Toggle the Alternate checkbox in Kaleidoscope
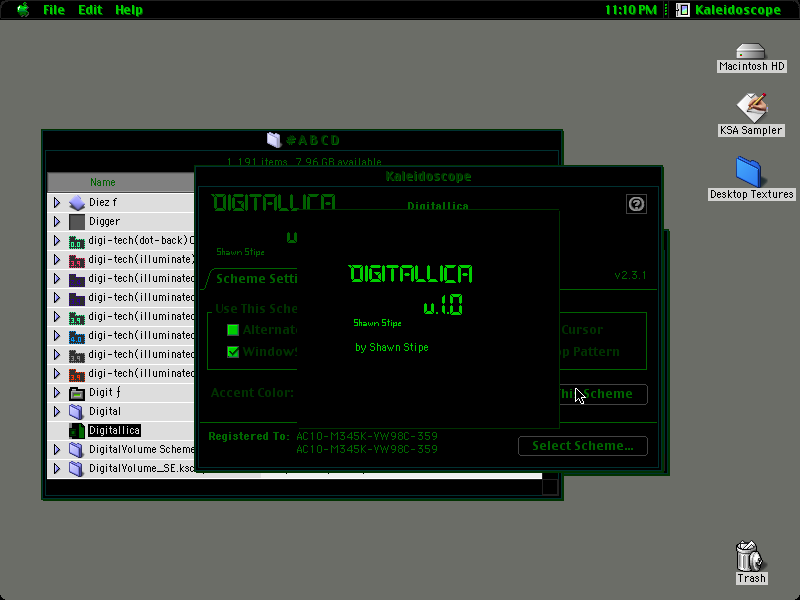The image size is (800, 600). coord(233,330)
